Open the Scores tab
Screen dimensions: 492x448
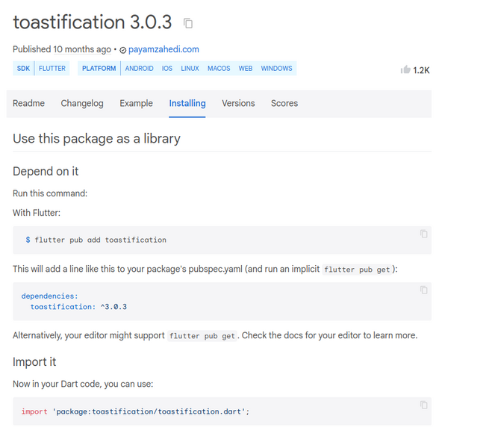(284, 103)
